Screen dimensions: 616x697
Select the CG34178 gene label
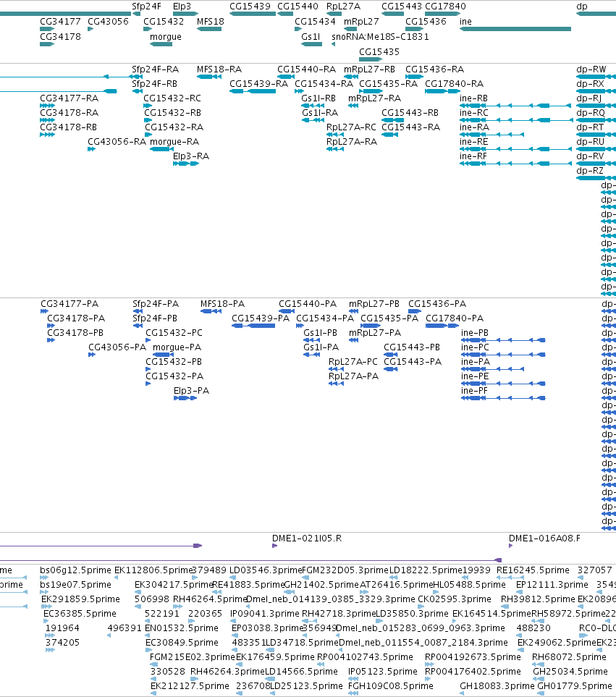pos(61,37)
